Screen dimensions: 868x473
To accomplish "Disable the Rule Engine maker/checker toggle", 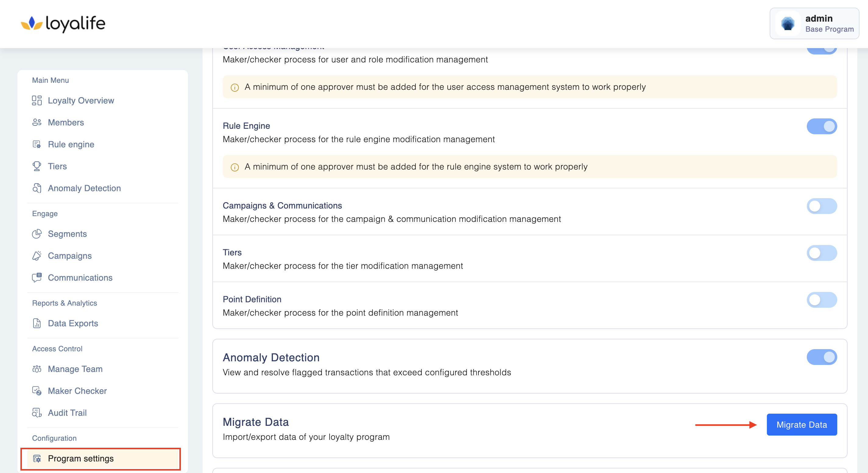I will click(x=821, y=127).
